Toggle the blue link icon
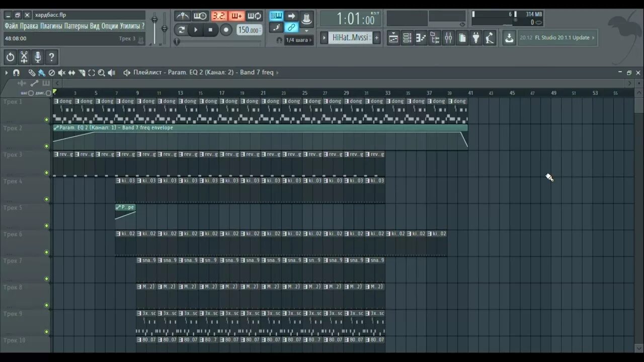This screenshot has height=362, width=644. click(x=291, y=28)
